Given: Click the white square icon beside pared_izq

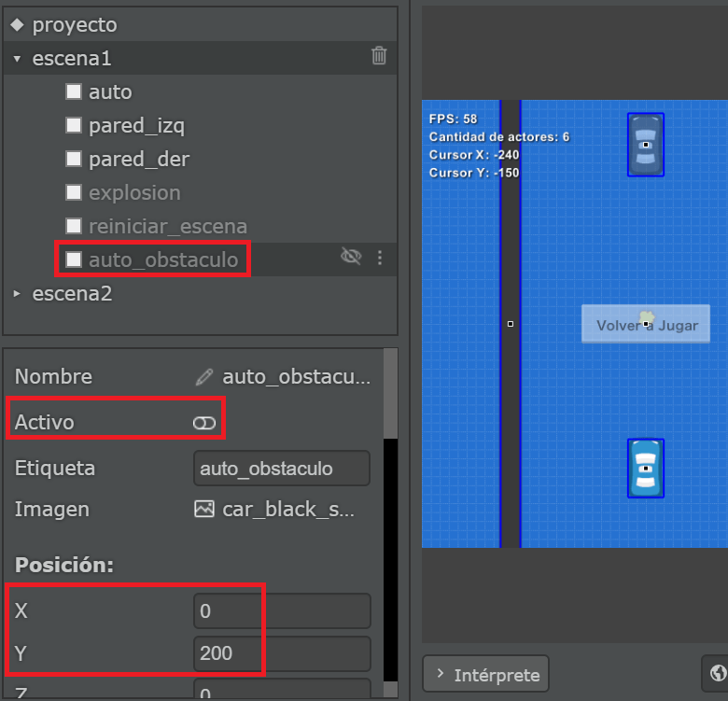Looking at the screenshot, I should (x=74, y=125).
